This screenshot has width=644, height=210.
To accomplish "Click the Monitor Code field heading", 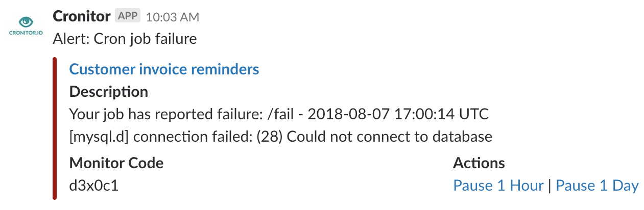I will point(116,163).
